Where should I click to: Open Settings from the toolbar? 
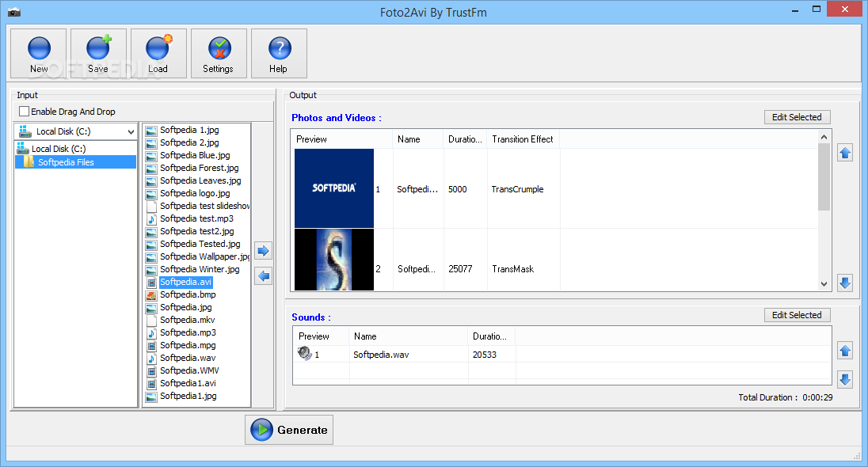point(219,54)
